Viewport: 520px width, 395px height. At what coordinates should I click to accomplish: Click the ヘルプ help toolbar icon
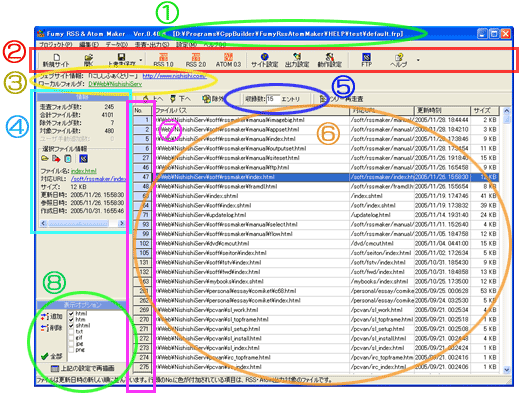point(399,60)
